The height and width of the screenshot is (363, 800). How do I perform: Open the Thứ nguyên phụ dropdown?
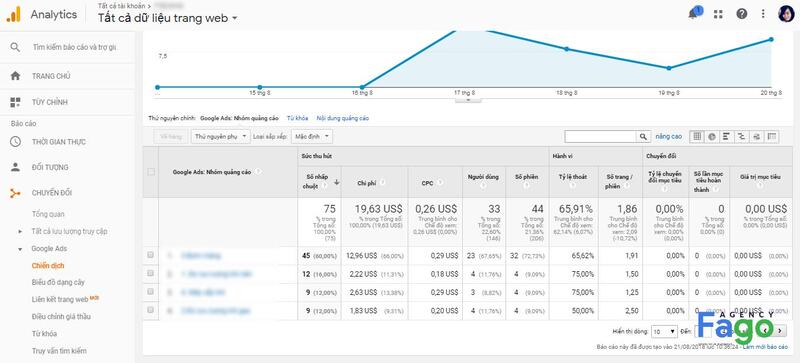click(x=221, y=136)
